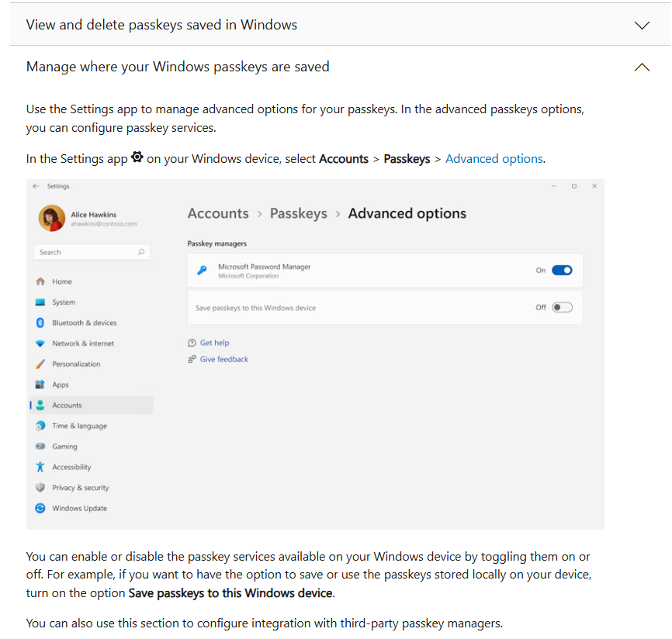Click the Get help link
The height and width of the screenshot is (639, 672).
214,343
